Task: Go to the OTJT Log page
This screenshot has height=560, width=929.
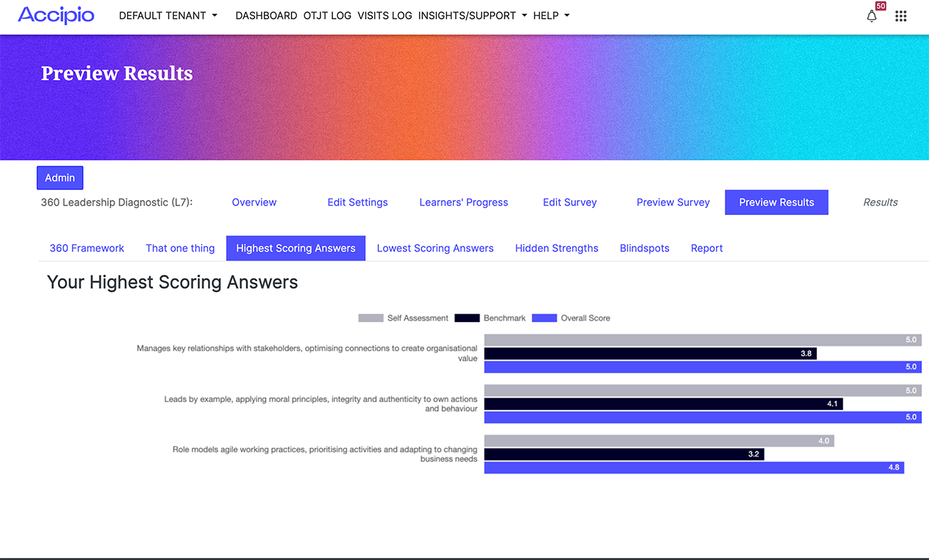Action: (x=327, y=16)
